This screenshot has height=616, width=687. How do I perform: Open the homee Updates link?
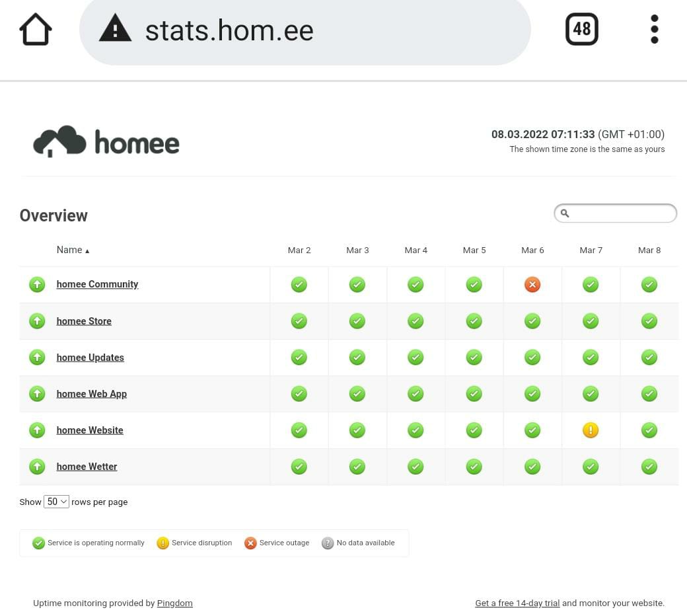tap(90, 358)
